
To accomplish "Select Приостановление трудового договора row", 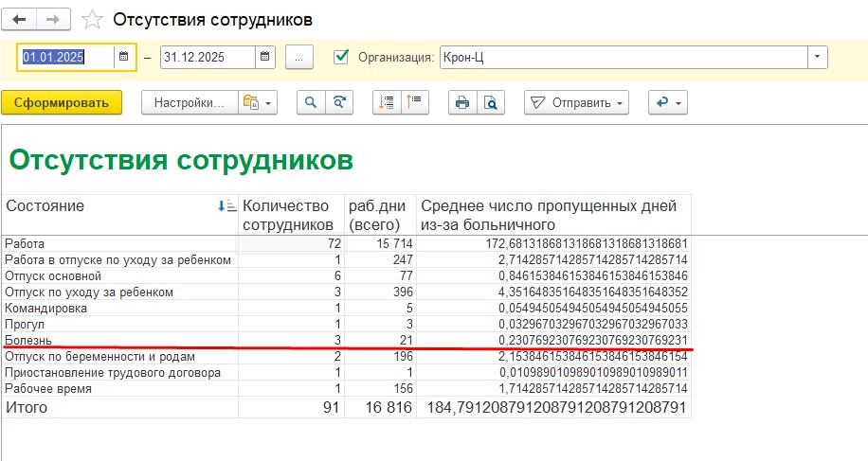I will [113, 373].
